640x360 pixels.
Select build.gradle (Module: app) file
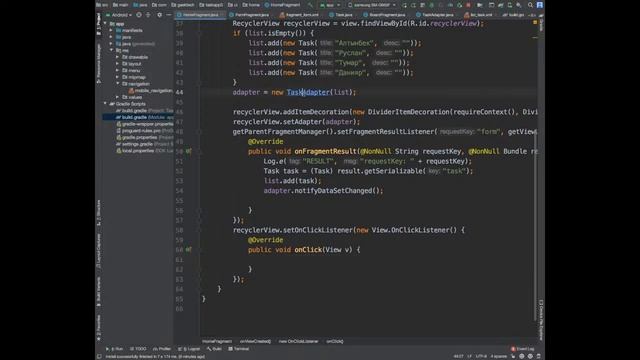[138, 117]
